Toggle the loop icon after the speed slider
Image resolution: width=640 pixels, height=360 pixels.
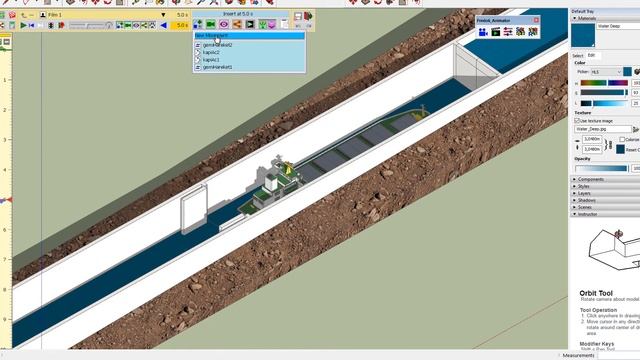click(109, 25)
